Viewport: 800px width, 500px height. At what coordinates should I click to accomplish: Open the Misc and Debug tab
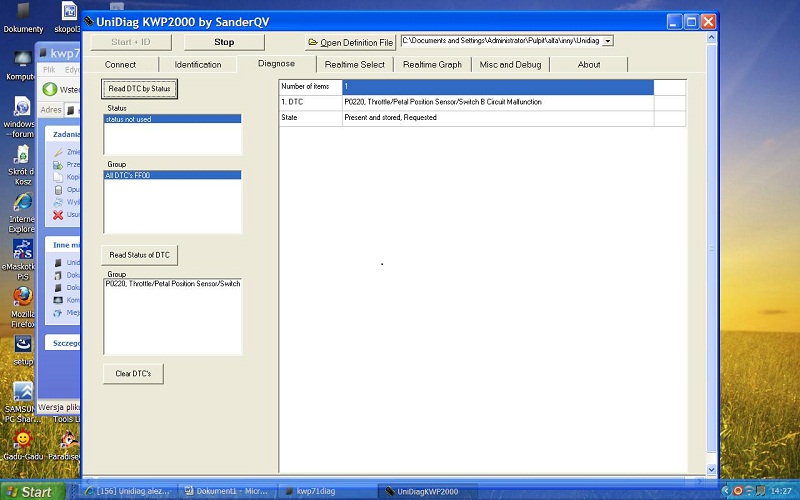click(510, 65)
